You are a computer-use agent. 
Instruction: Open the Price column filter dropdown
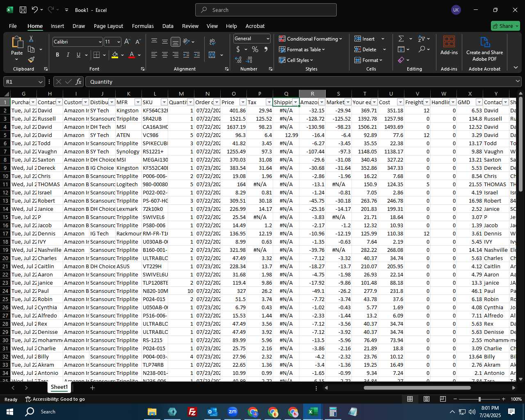tap(243, 102)
